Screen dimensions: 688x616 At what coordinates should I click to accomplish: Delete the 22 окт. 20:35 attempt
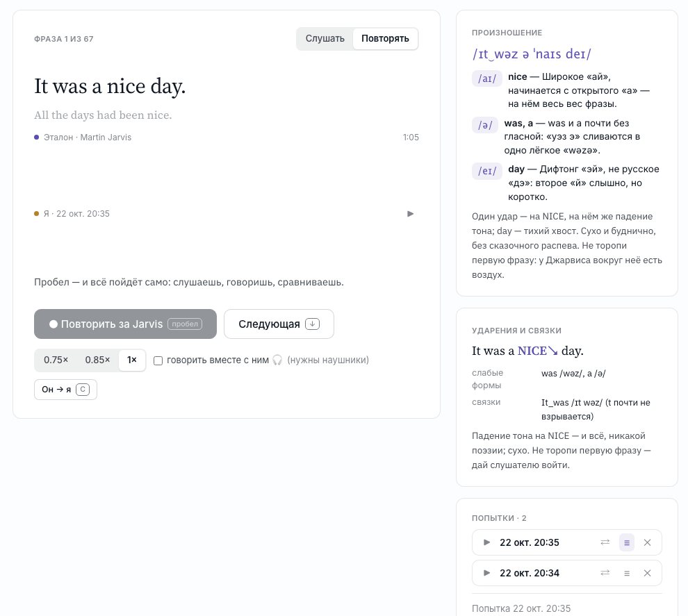(647, 542)
